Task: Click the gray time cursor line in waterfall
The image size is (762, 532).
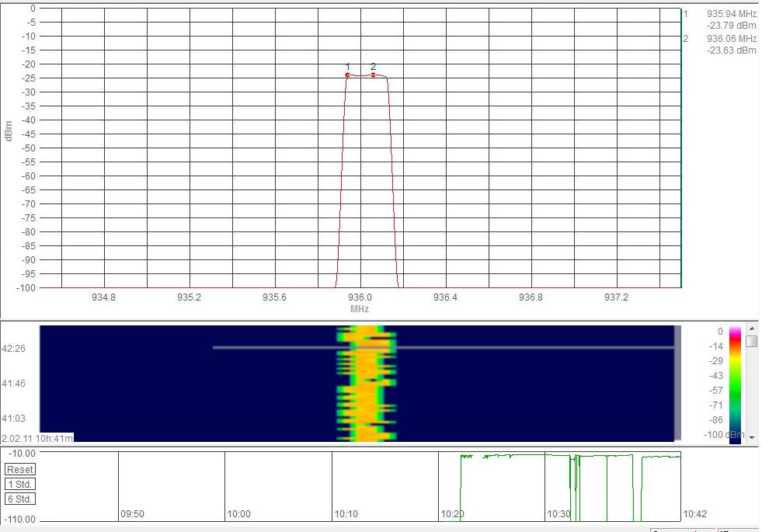Action: pos(444,347)
